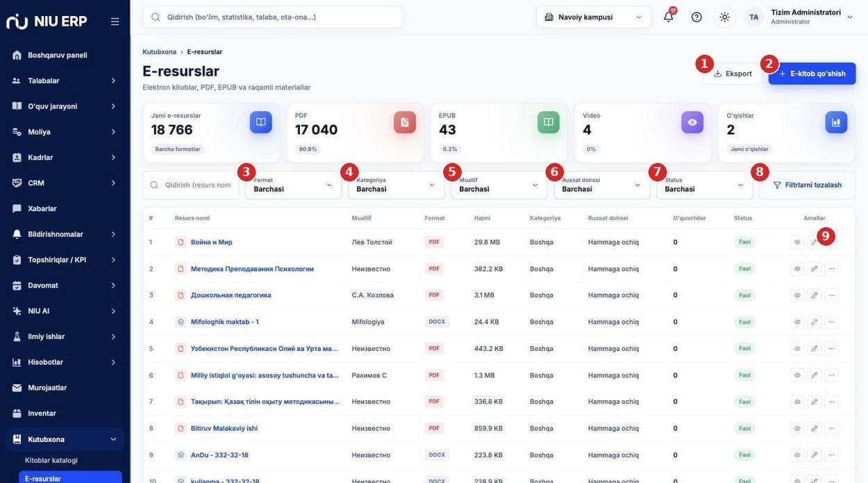Open more actions for Дошкольная педагогика

(x=831, y=295)
